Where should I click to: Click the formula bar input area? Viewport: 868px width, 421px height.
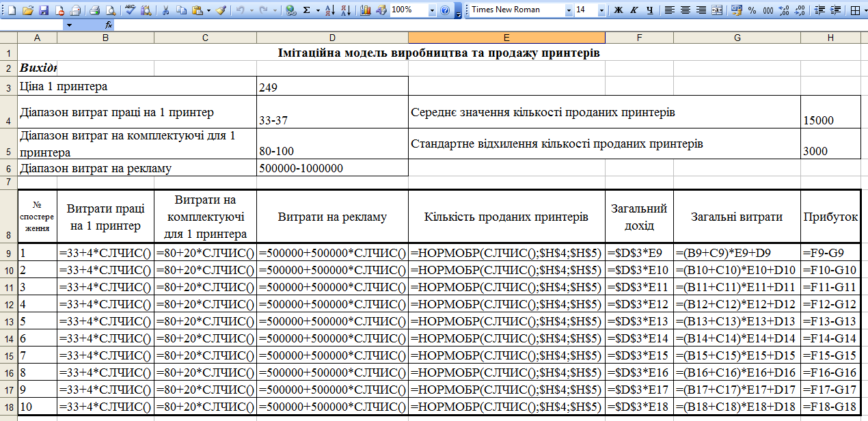pos(491,25)
